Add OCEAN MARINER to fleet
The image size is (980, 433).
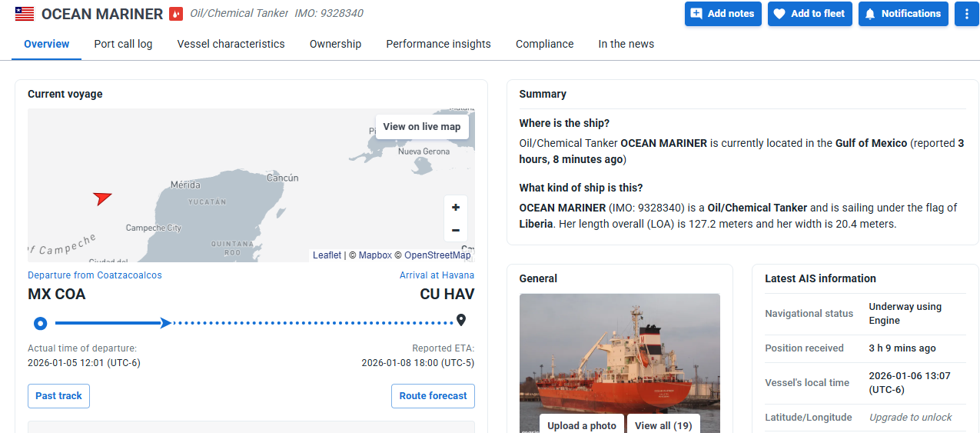(809, 14)
